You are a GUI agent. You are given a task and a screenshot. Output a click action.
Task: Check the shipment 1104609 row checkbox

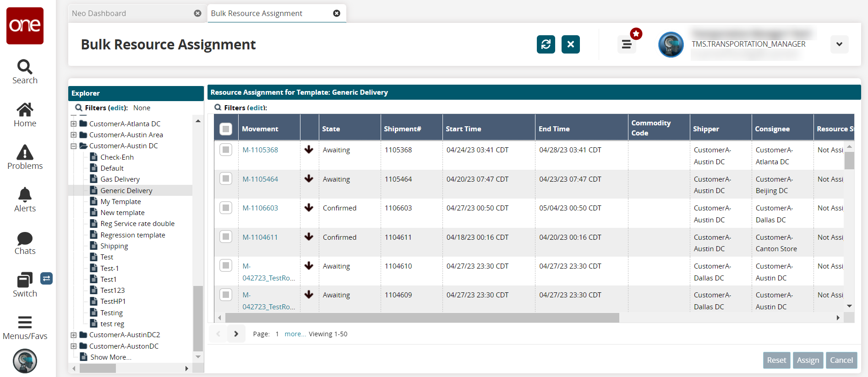(226, 295)
